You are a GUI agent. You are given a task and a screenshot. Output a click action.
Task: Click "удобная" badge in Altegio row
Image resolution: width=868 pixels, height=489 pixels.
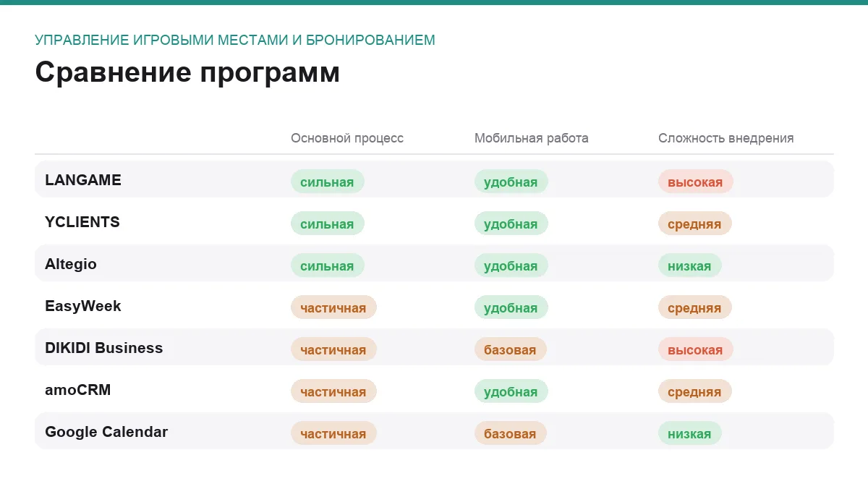pyautogui.click(x=511, y=265)
